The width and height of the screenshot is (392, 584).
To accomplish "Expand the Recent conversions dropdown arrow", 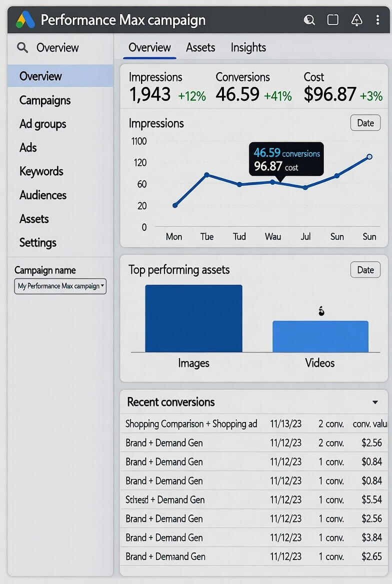I will pos(375,402).
